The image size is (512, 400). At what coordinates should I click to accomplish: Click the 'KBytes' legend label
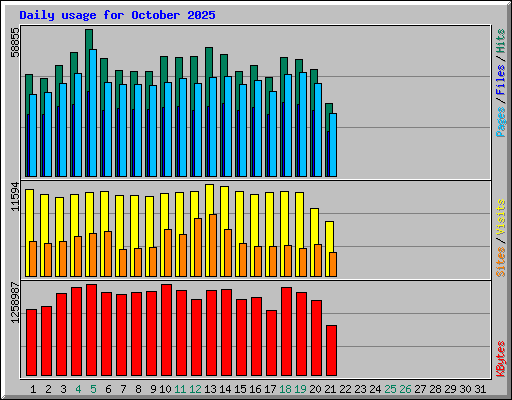pos(501,359)
